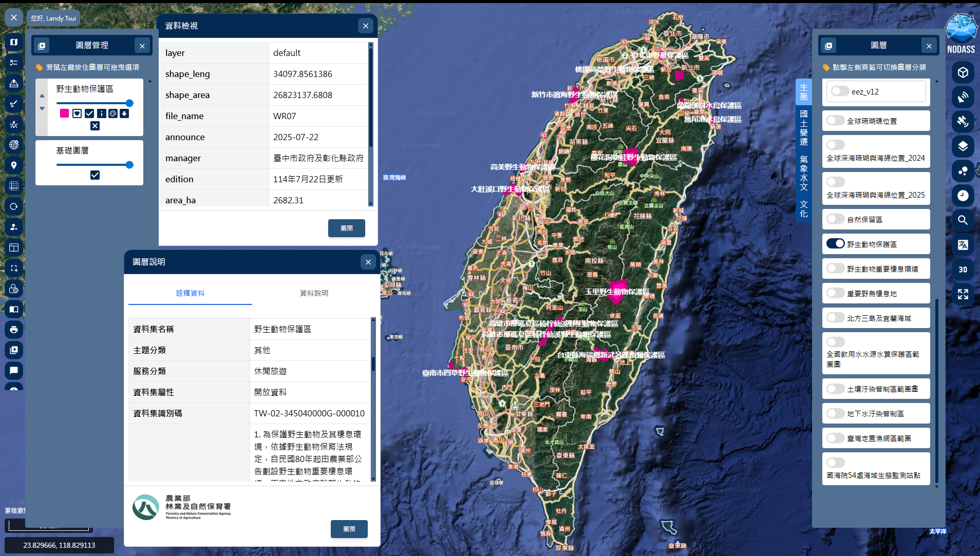Move 野生動物保護區 layer up with arrow
The width and height of the screenshot is (980, 556).
pyautogui.click(x=42, y=96)
